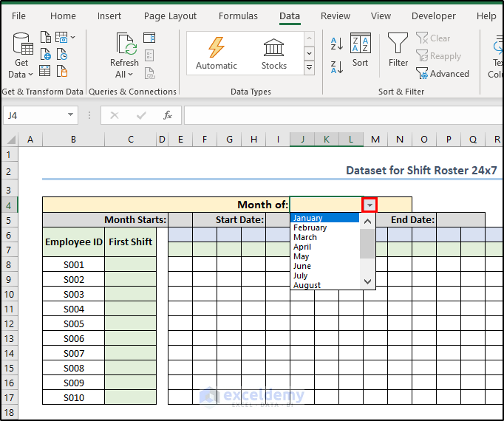Click dropdown list scroll down arrow

tap(367, 281)
